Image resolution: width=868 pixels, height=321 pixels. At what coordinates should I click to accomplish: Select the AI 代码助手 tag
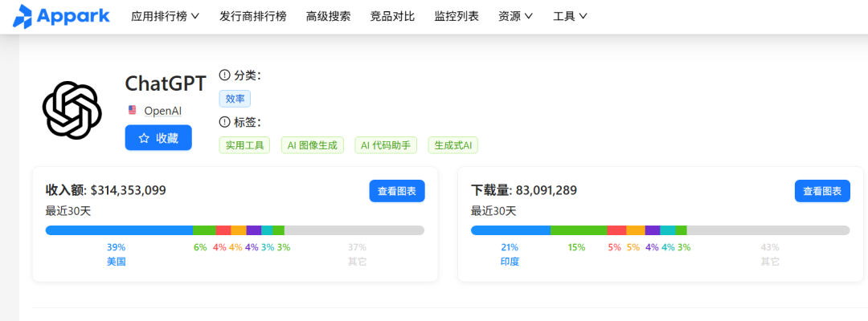click(385, 145)
